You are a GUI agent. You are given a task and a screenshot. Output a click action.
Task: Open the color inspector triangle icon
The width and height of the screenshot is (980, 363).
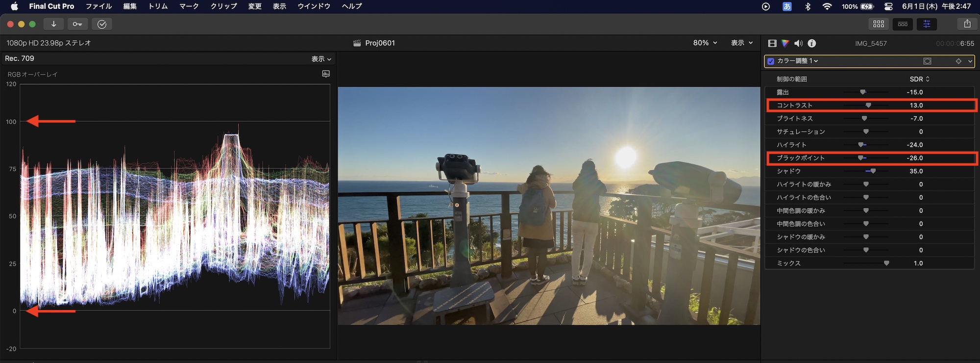click(x=785, y=43)
